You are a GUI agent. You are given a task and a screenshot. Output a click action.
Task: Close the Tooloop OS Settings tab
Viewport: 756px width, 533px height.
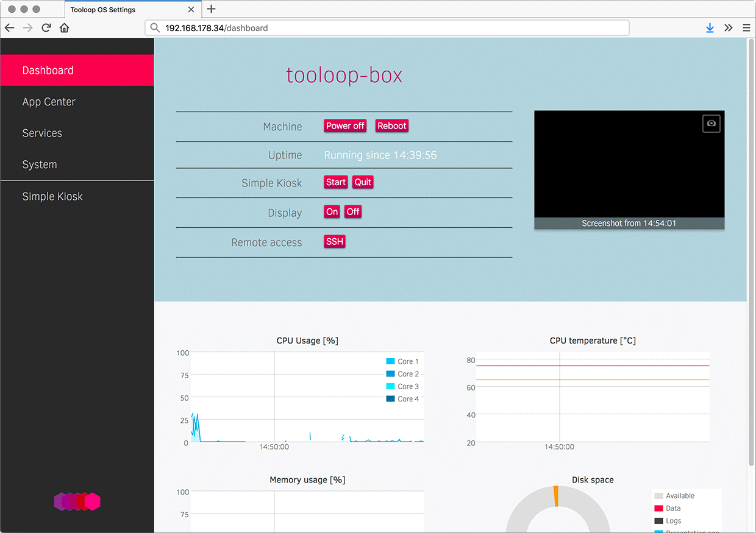[191, 10]
